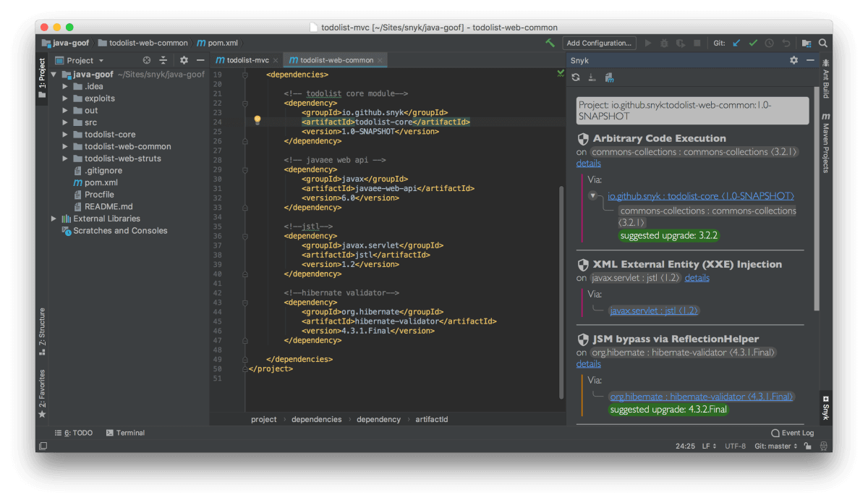This screenshot has width=868, height=503.
Task: Collapse the io.github.snyk todolist-core dependency tree
Action: [x=592, y=196]
